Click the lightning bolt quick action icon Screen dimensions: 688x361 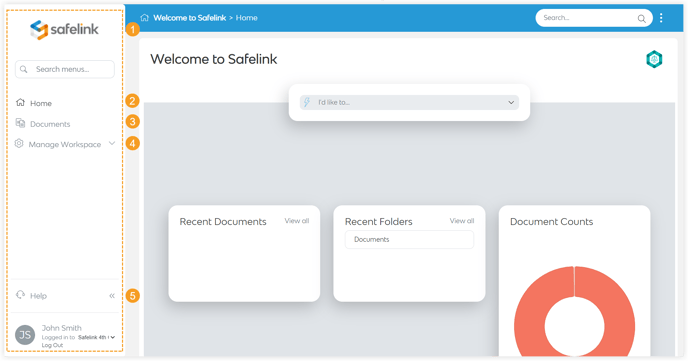tap(307, 102)
